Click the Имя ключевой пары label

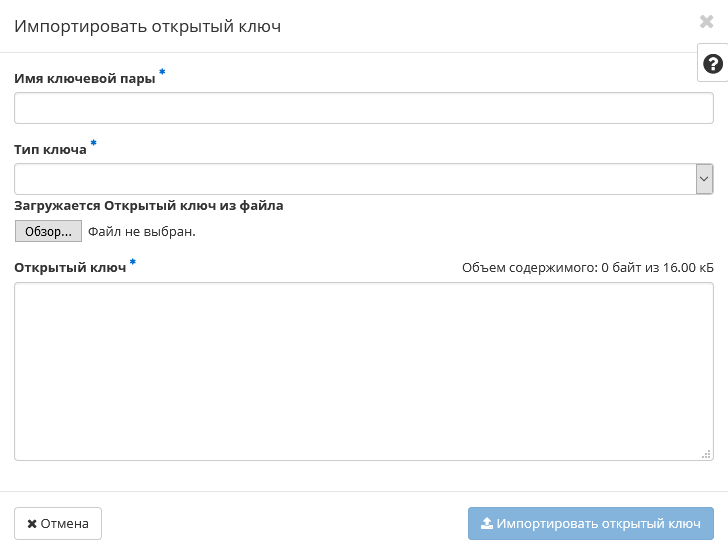click(85, 79)
